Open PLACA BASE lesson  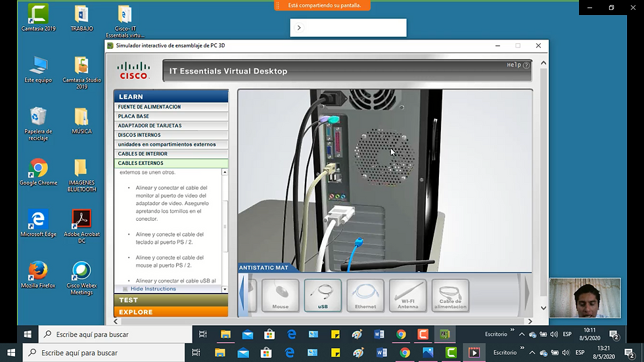[x=171, y=116]
